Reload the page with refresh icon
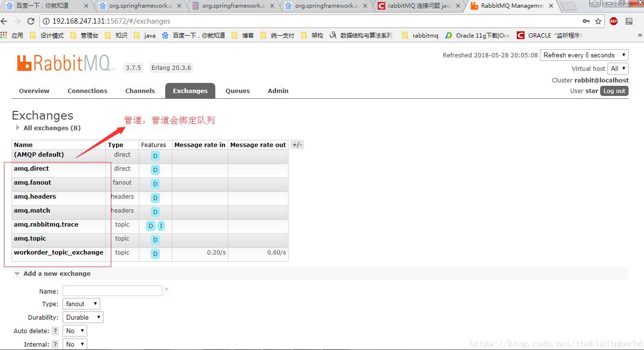Image resolution: width=644 pixels, height=350 pixels. pyautogui.click(x=31, y=21)
